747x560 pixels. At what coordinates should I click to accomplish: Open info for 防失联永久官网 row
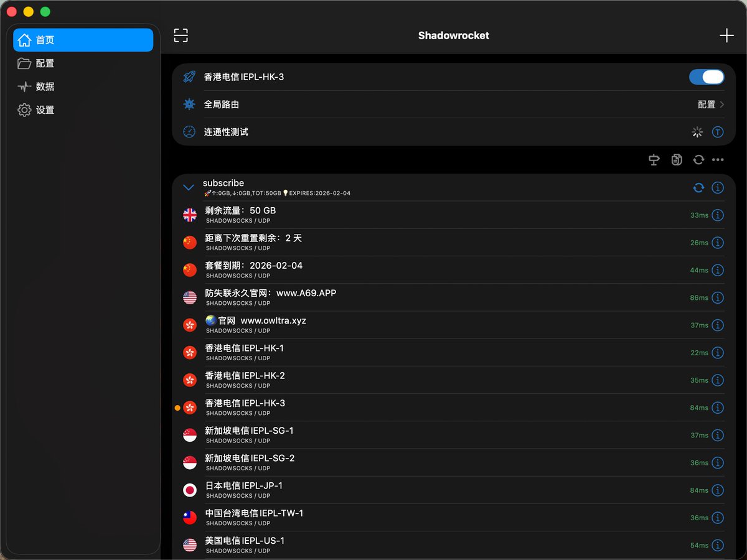point(718,298)
